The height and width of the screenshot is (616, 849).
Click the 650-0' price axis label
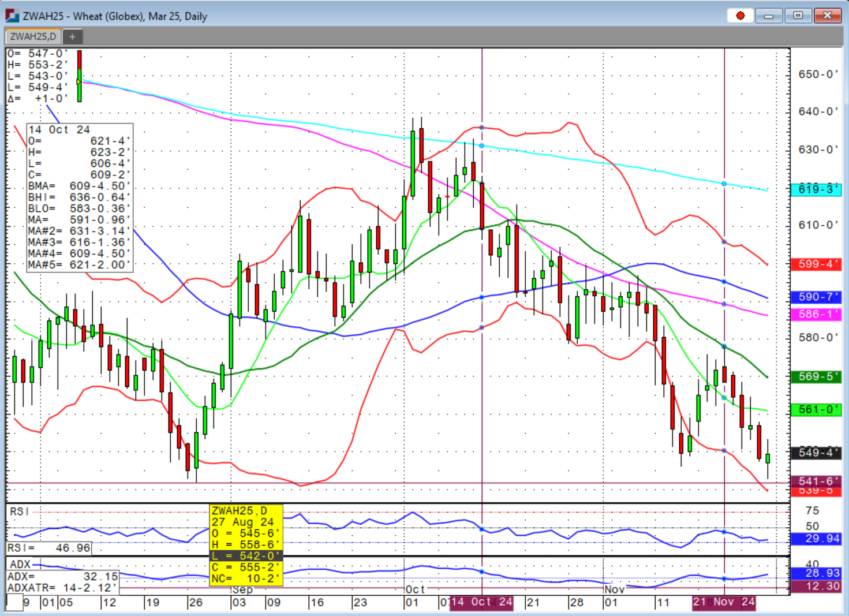(x=818, y=74)
